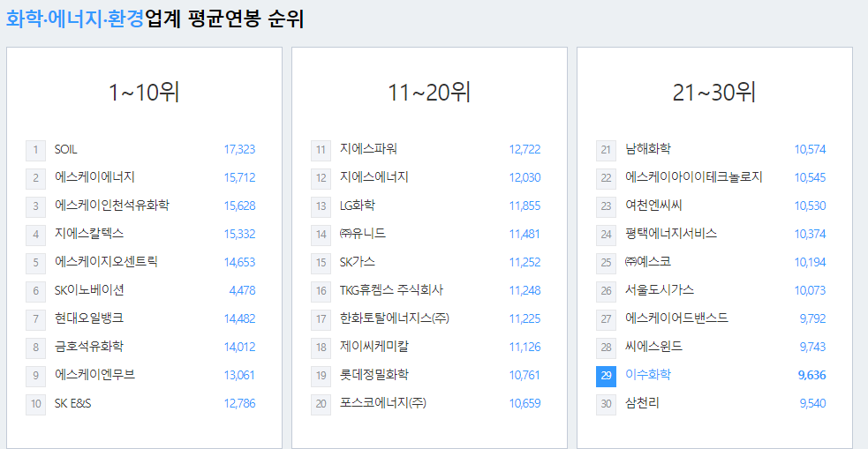The image size is (868, 449).
Task: Click the rank 11 number box
Action: [321, 150]
